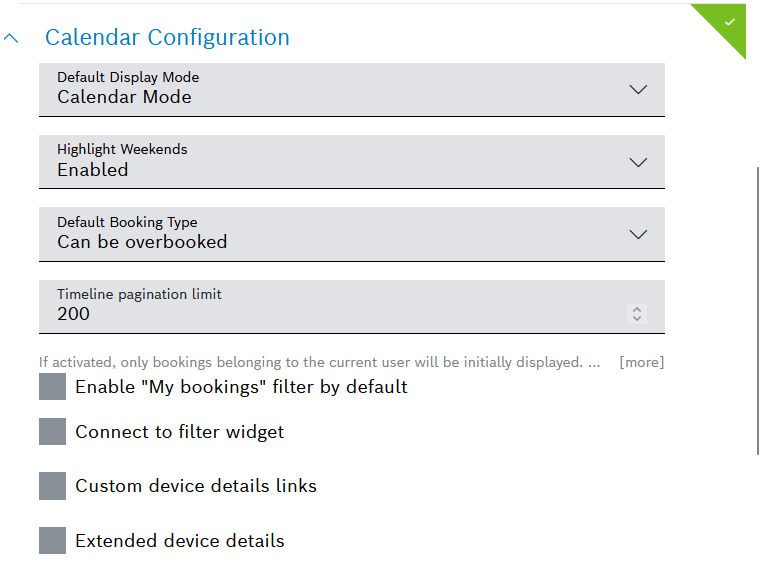Click the Default Display Mode chevron arrow
Screen dimensions: 770x569
(x=638, y=89)
